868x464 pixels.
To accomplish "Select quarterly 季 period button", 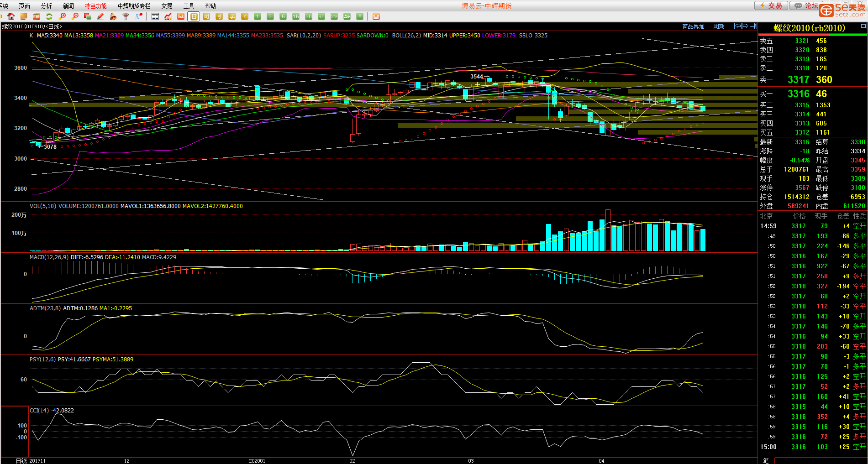I will pyautogui.click(x=232, y=16).
